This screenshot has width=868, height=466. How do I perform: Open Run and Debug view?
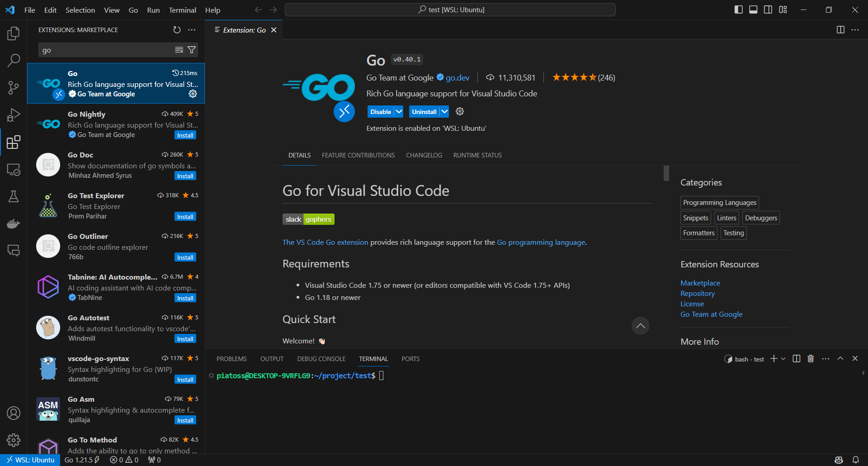pyautogui.click(x=14, y=115)
